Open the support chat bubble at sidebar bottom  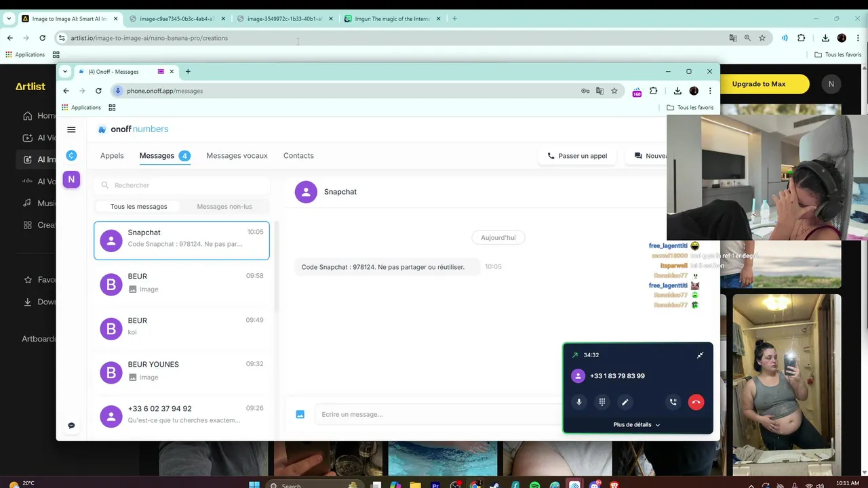pyautogui.click(x=71, y=426)
